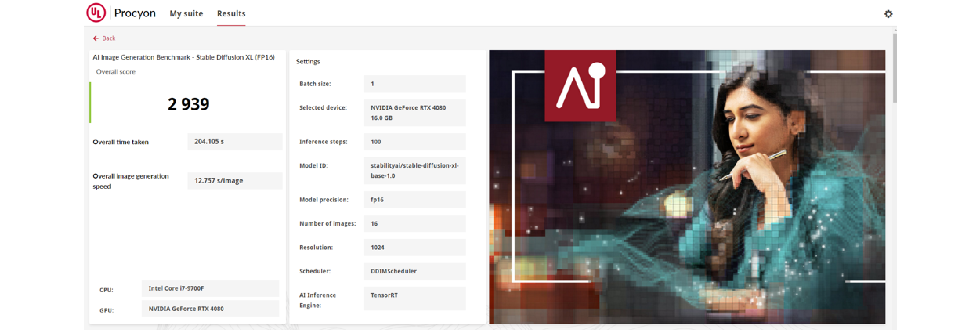This screenshot has width=980, height=330.
Task: Select the 12.757 s/image speed value
Action: (235, 181)
